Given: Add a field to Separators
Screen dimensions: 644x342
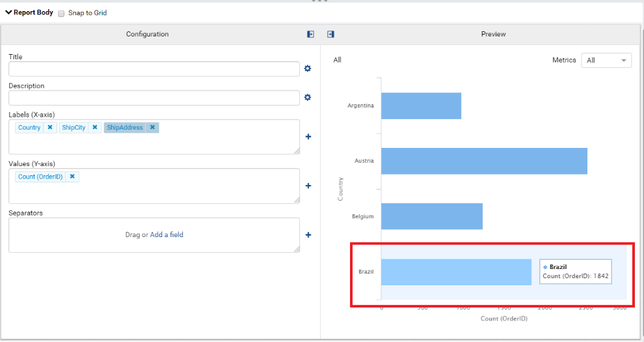Looking at the screenshot, I should [x=308, y=235].
